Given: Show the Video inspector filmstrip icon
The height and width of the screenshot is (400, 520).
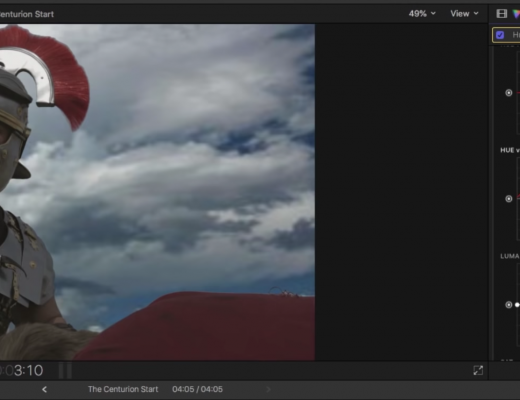Looking at the screenshot, I should pyautogui.click(x=502, y=14).
